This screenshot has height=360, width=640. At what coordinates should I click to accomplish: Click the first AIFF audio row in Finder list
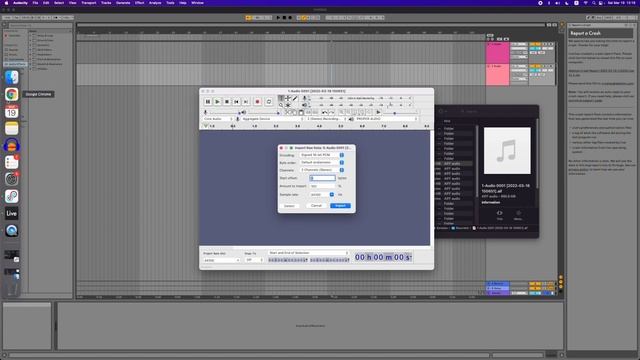[455, 164]
